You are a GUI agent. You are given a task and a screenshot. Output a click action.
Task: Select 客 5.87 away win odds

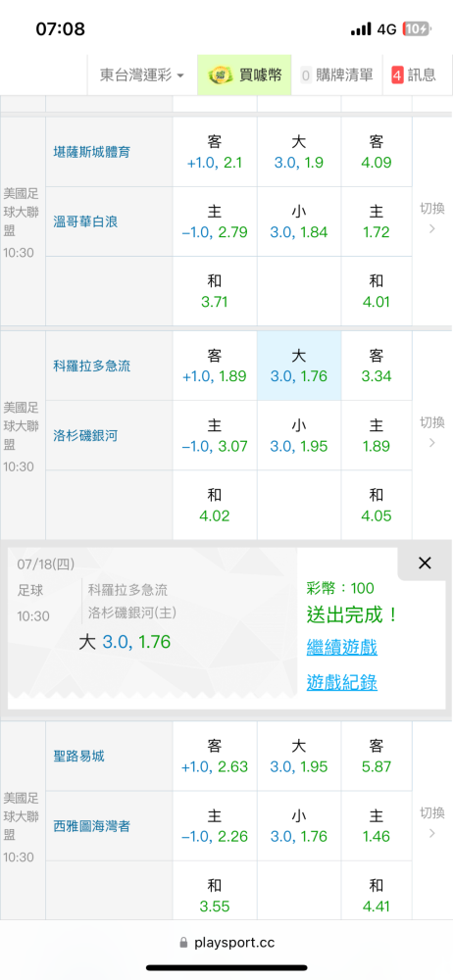377,756
